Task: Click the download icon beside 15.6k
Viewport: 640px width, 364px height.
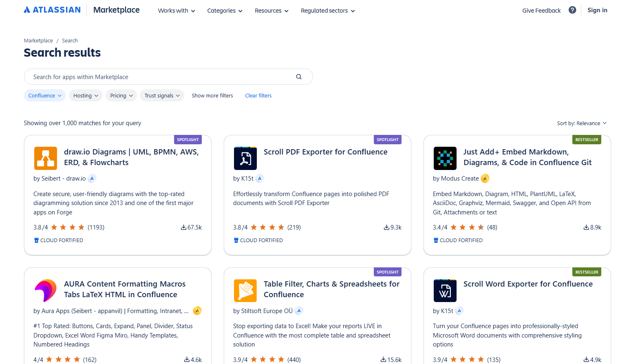Action: (x=383, y=360)
